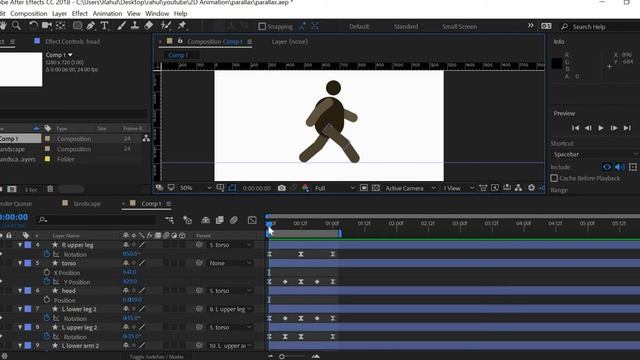Viewport: 640px width, 360px height.
Task: Collapse the R upper leg layer
Action: coord(20,245)
